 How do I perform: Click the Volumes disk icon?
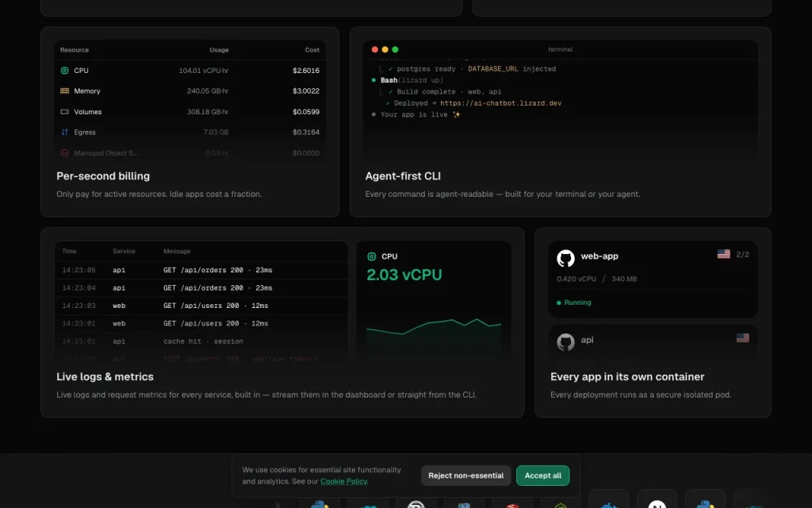[65, 111]
